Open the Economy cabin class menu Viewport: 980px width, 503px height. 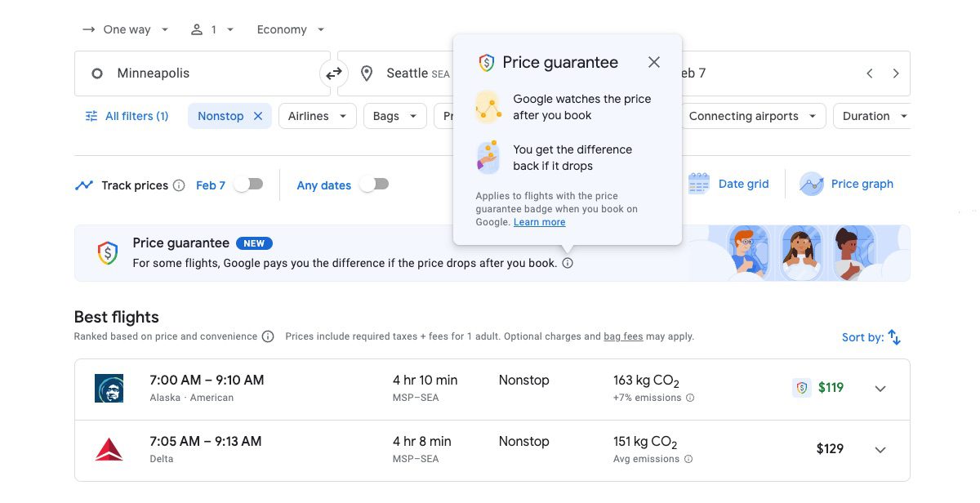click(x=288, y=29)
